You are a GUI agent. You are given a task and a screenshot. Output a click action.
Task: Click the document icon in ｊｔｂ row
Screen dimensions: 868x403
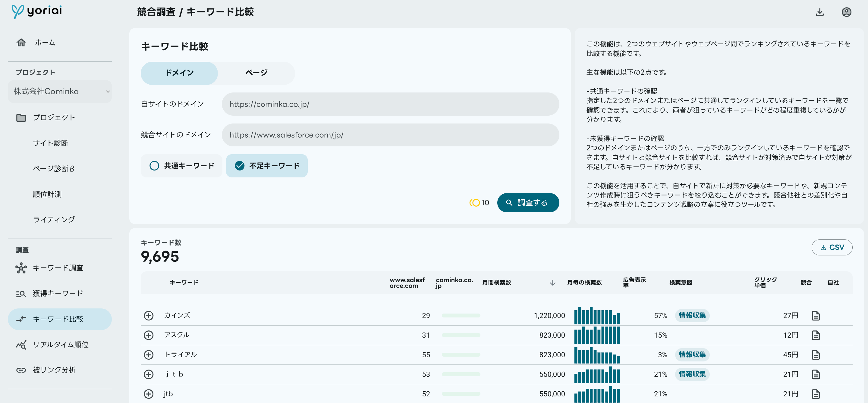click(816, 374)
